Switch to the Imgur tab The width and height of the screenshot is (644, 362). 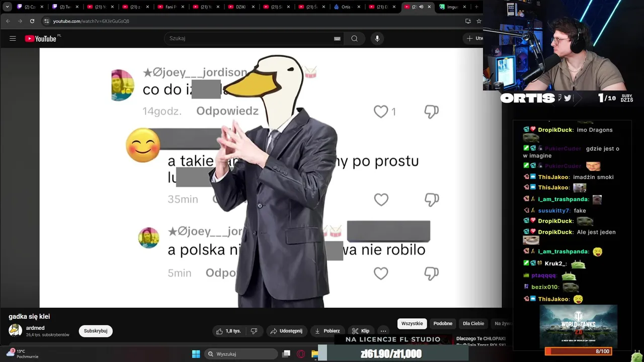453,7
